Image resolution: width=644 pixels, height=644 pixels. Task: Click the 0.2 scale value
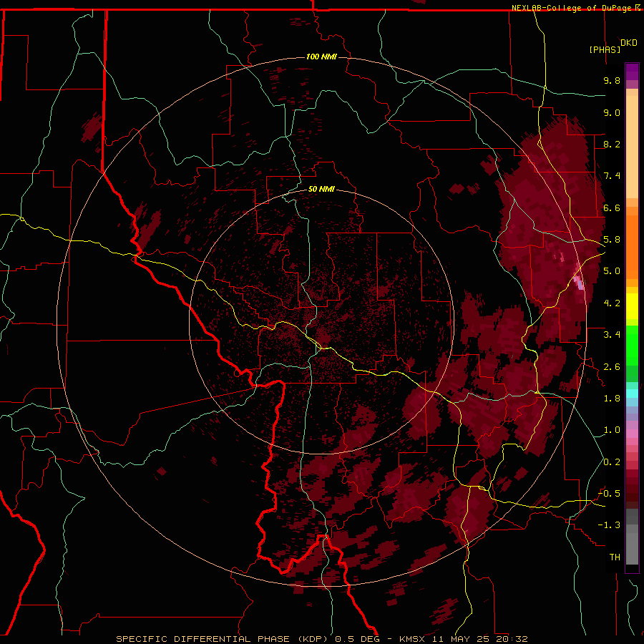pos(612,462)
